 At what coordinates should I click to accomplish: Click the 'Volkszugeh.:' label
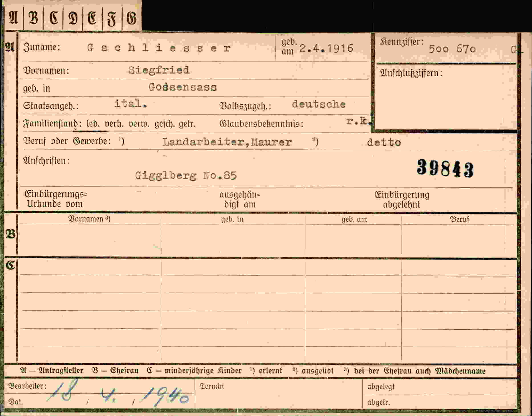tap(245, 106)
